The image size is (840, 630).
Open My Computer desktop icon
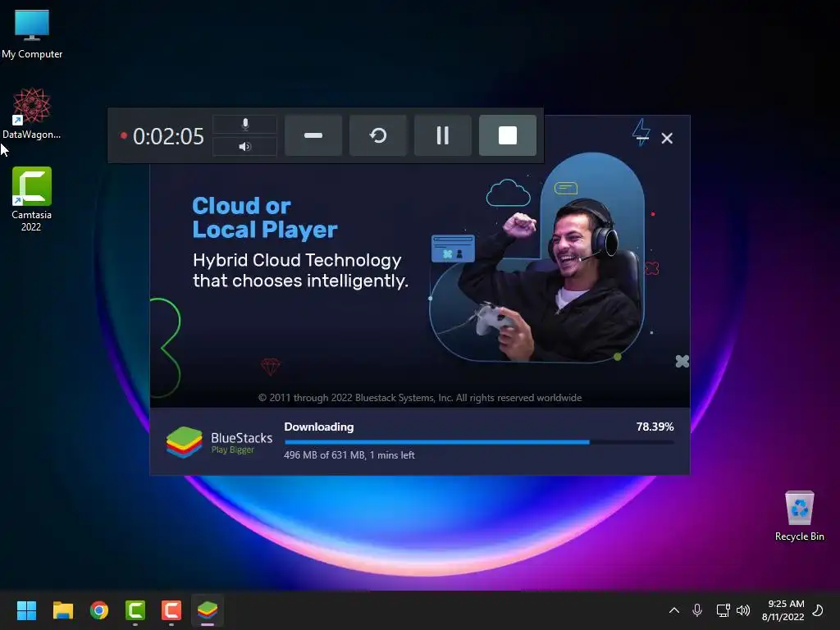pos(32,34)
